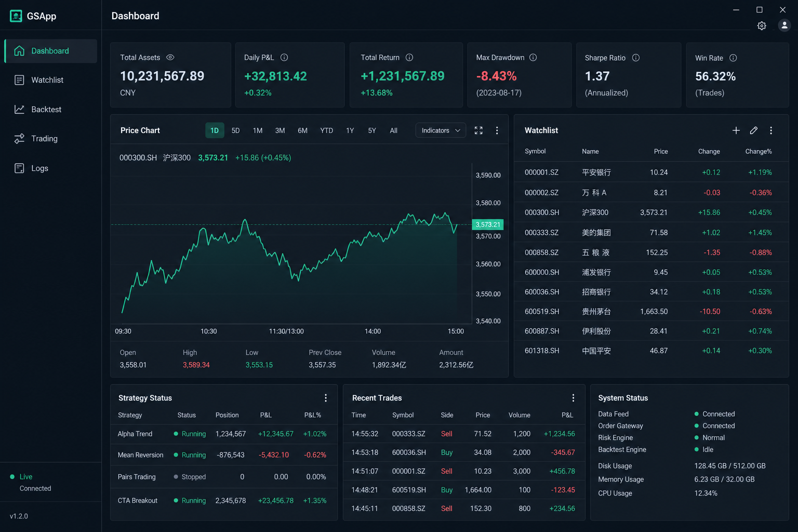Select the 14:48:21 trade row

(x=464, y=490)
